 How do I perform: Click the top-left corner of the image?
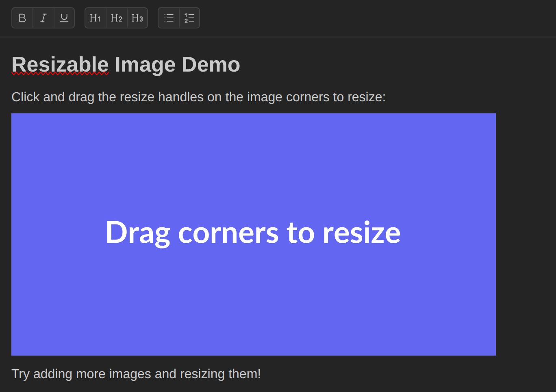(13, 114)
